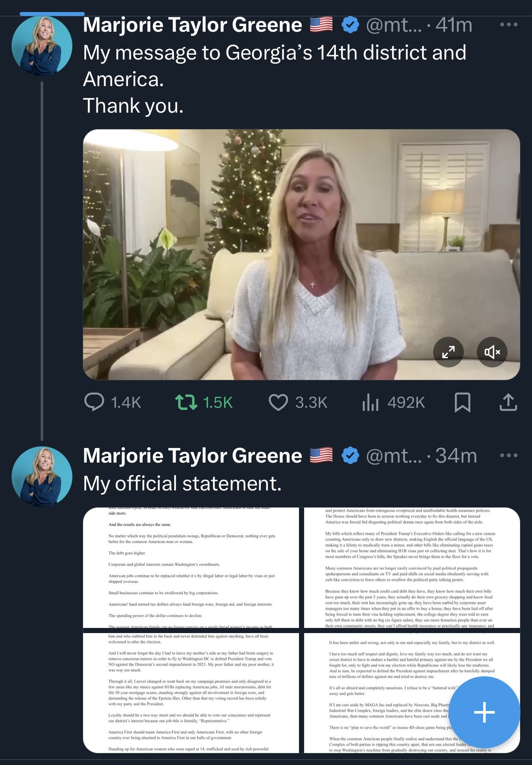Open author name on the 34m post
Viewport: 532px width, 765px height.
(192, 456)
